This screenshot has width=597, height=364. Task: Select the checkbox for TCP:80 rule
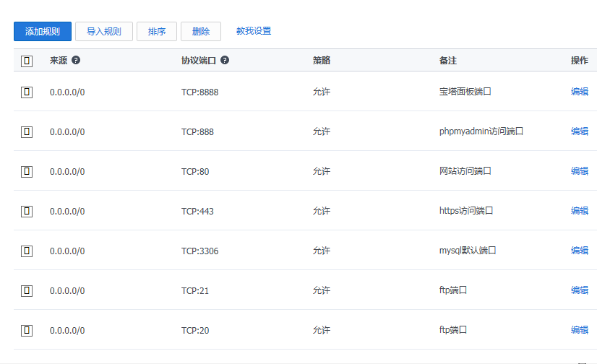coord(27,172)
